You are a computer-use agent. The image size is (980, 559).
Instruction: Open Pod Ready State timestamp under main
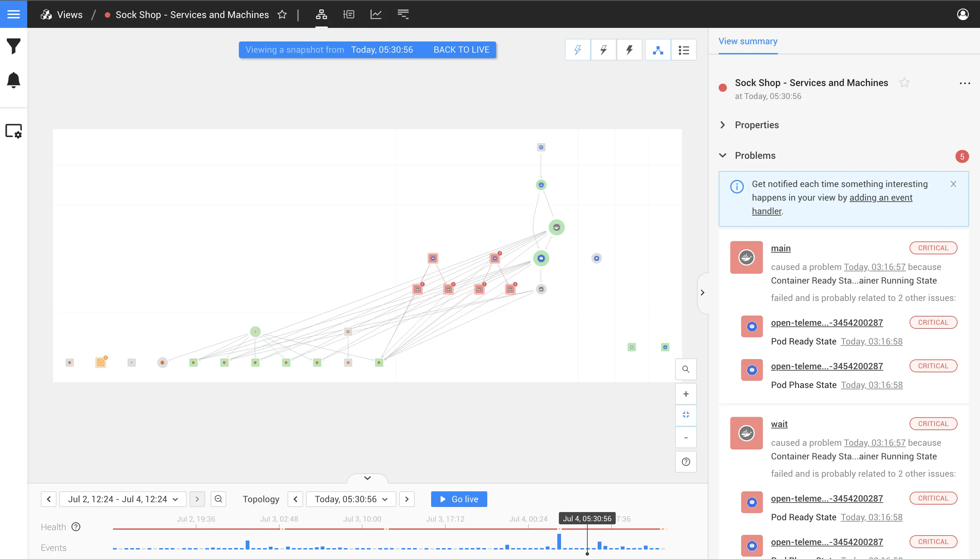tap(871, 341)
